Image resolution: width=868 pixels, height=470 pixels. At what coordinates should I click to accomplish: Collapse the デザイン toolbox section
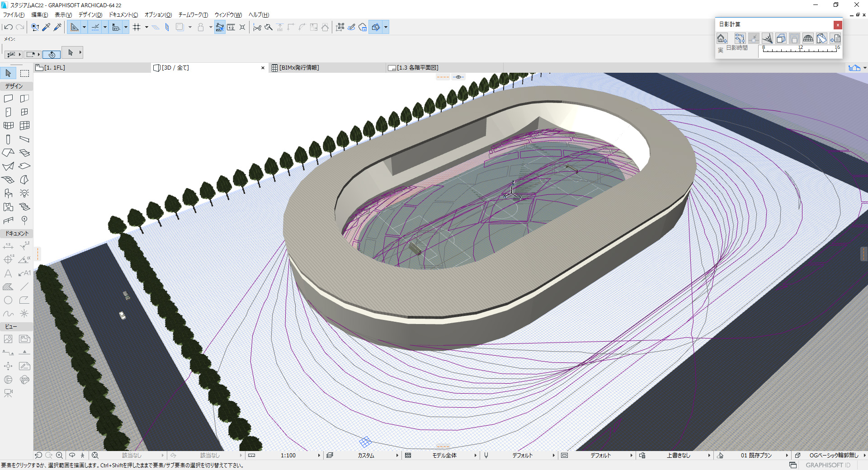17,86
